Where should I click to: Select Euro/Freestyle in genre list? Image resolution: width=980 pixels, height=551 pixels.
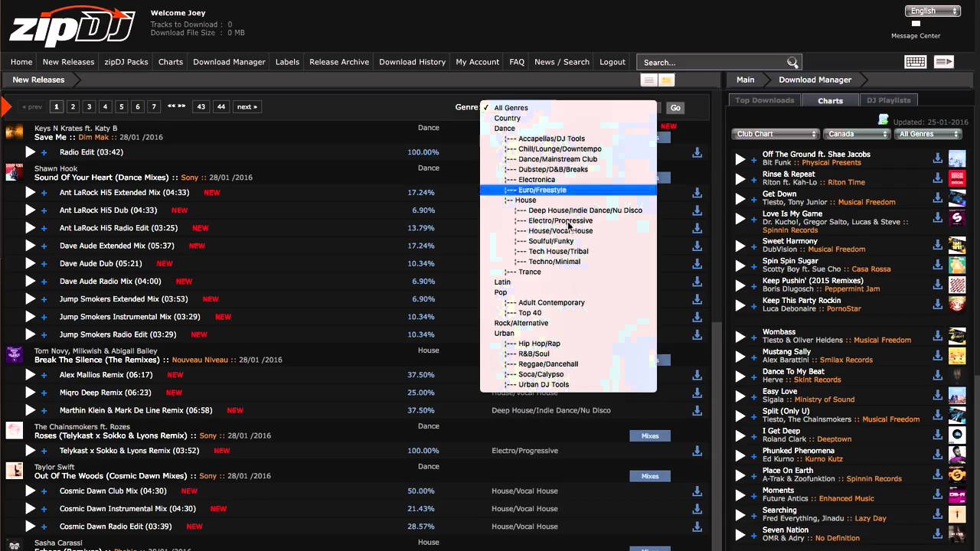pyautogui.click(x=568, y=190)
